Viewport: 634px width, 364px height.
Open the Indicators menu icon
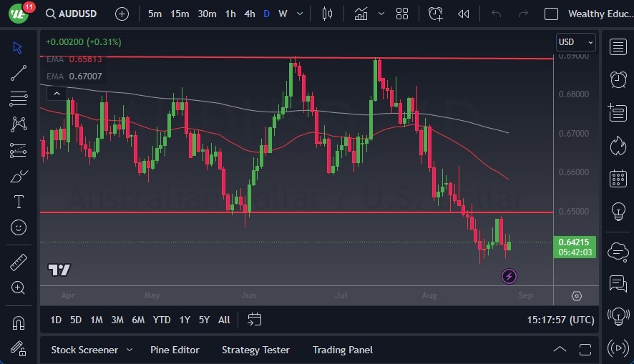tap(361, 14)
